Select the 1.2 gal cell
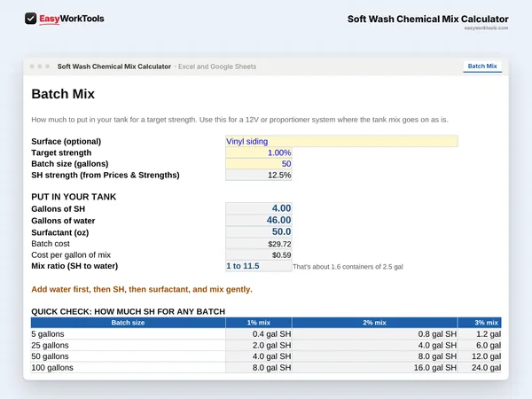 tap(480, 334)
